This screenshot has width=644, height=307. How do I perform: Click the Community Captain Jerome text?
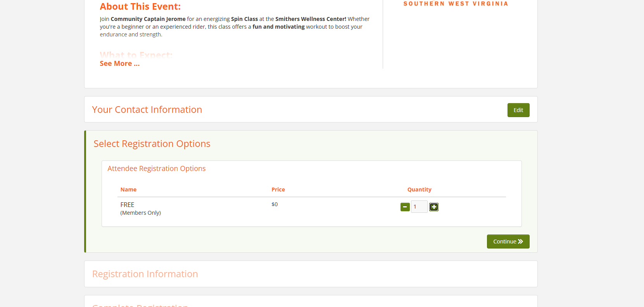tap(148, 19)
